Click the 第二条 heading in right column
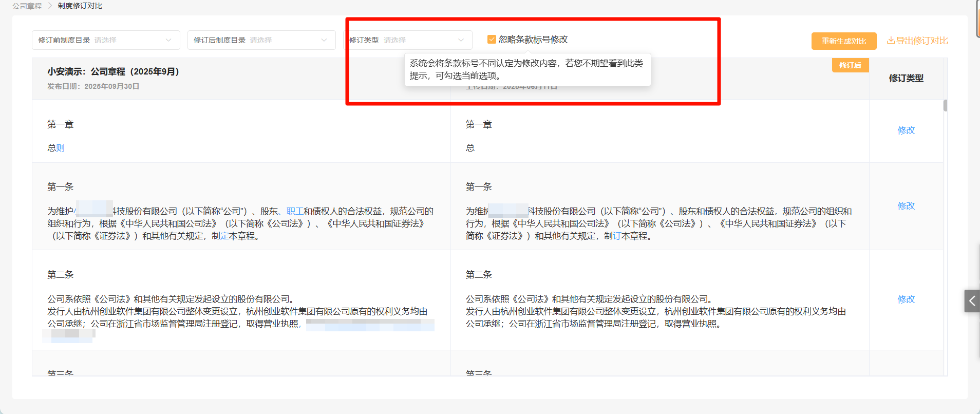980x414 pixels. tap(479, 275)
